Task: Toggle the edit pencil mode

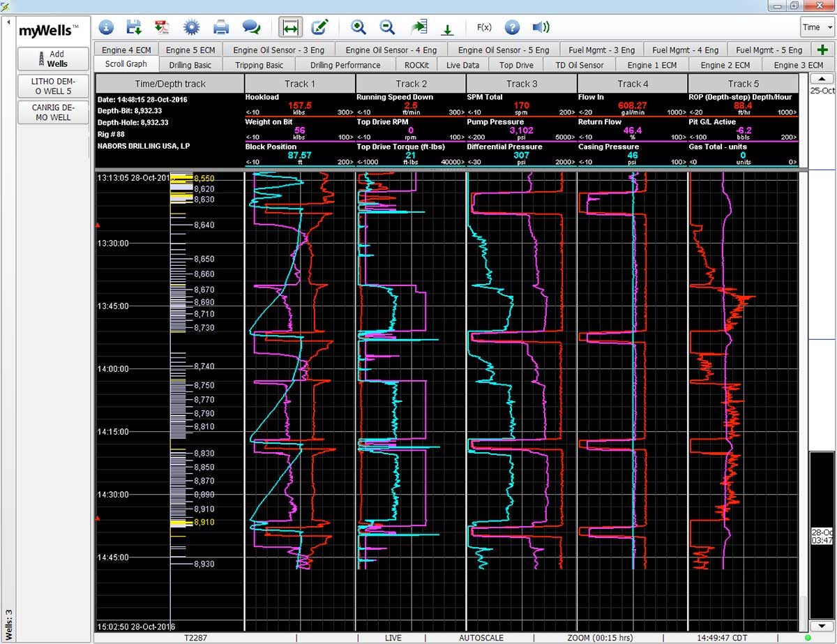Action: pyautogui.click(x=319, y=27)
